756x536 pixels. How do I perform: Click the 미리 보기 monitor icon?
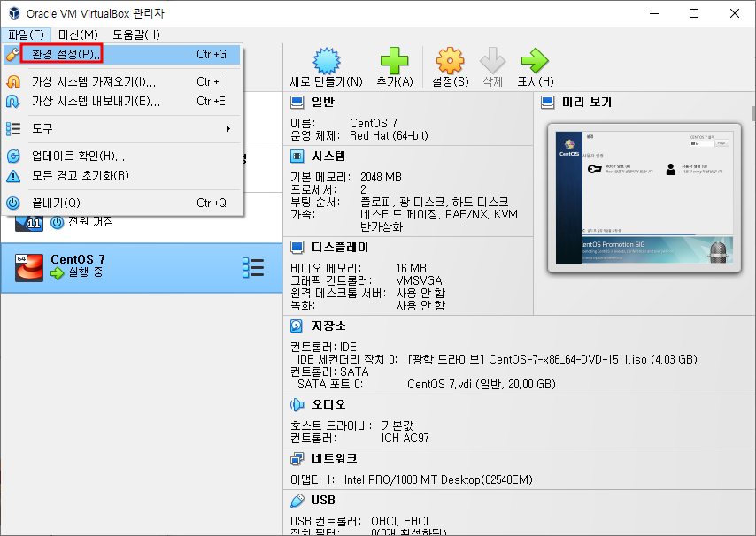point(548,102)
